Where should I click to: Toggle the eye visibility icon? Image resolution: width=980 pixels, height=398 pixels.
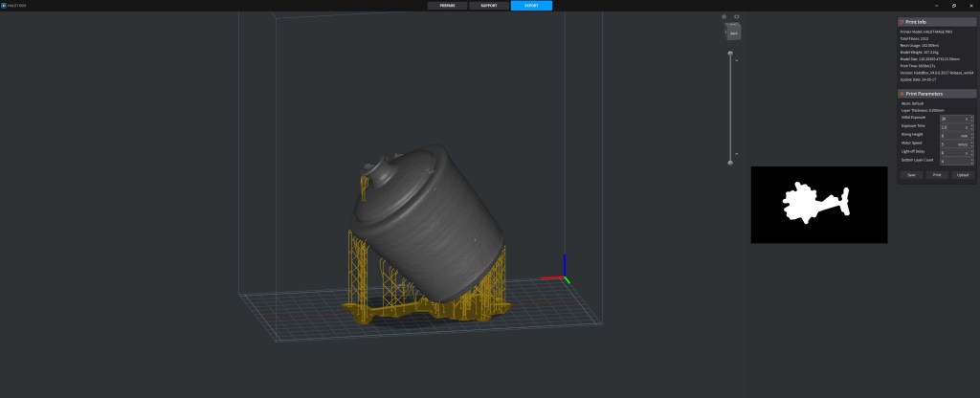pyautogui.click(x=736, y=16)
